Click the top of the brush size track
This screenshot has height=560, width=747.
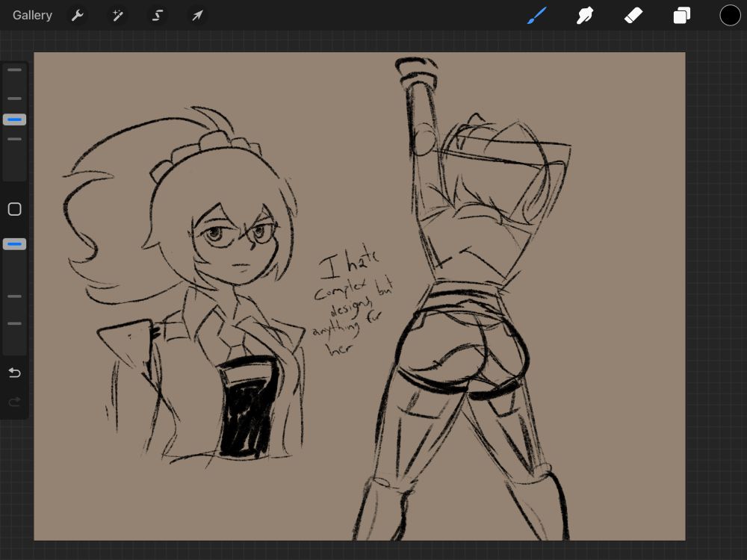14,70
